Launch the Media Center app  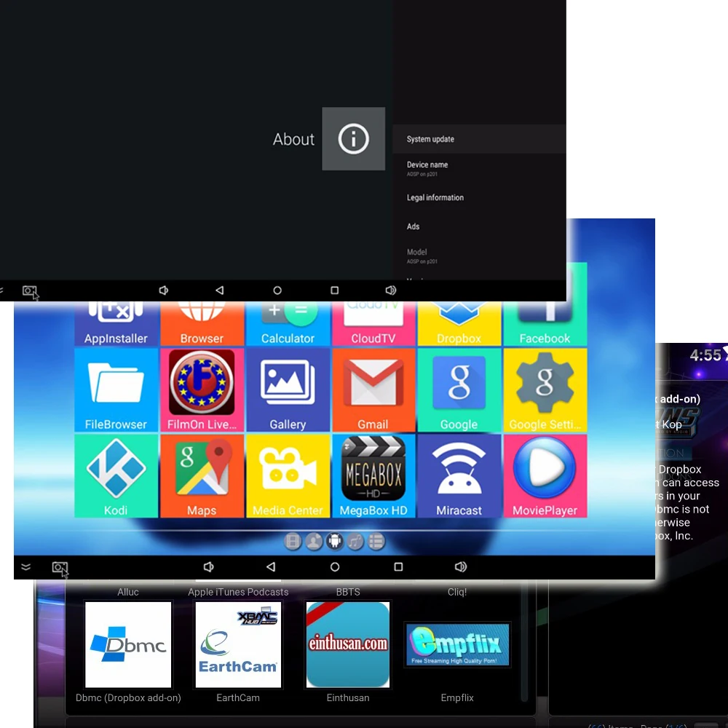288,476
